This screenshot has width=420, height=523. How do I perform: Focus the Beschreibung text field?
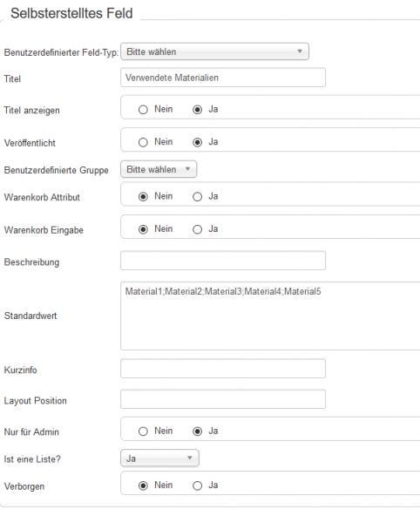223,261
